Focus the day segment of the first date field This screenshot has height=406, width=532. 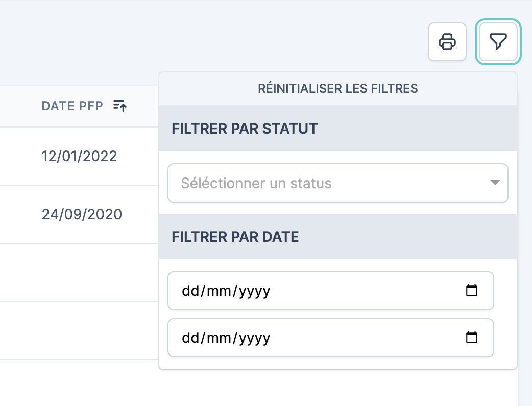coord(191,291)
